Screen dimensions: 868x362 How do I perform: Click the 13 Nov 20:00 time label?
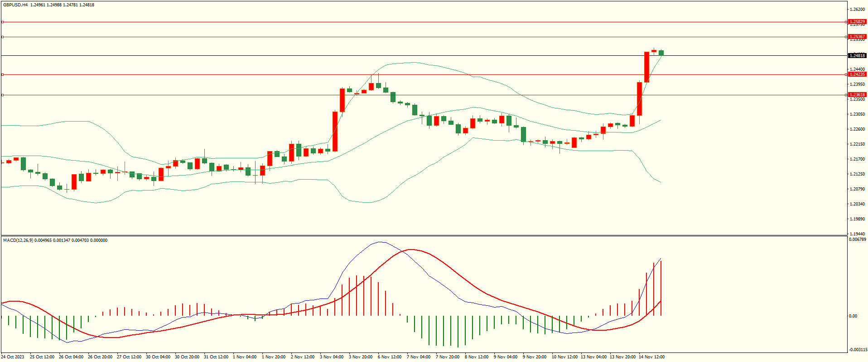[622, 357]
